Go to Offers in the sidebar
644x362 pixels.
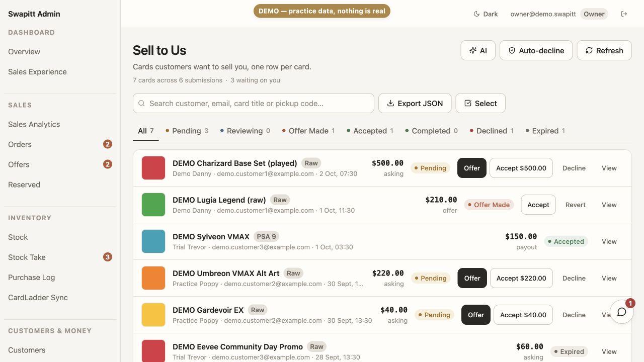point(60,164)
